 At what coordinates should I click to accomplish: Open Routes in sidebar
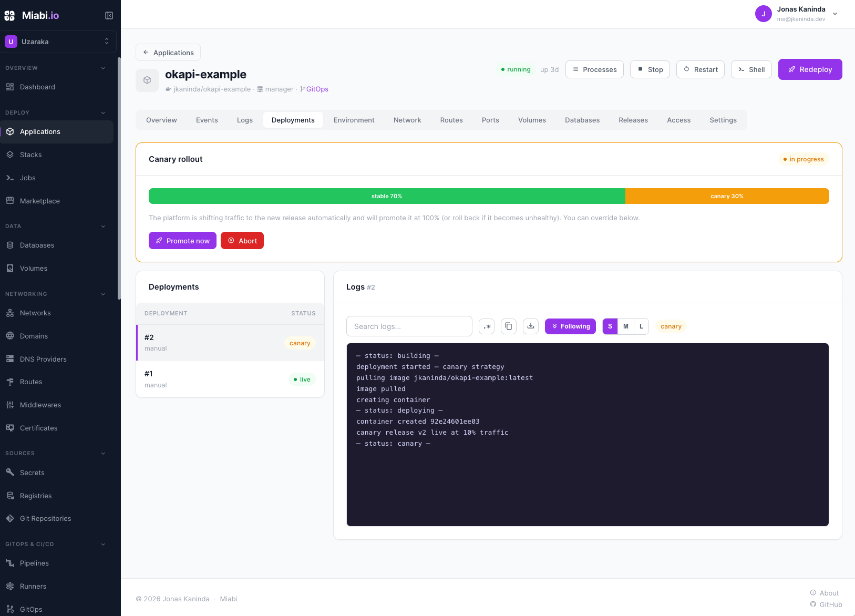[57, 382]
